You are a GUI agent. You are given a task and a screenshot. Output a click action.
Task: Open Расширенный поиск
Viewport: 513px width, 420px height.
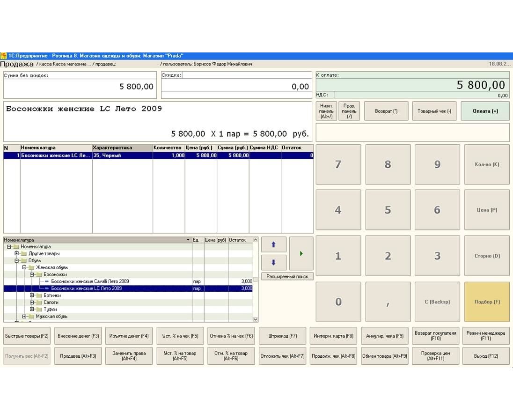click(287, 276)
